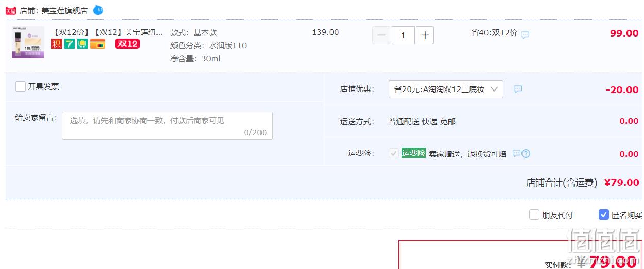The width and height of the screenshot is (644, 269).
Task: Click the red 双12 promotion badge
Action: 127,44
